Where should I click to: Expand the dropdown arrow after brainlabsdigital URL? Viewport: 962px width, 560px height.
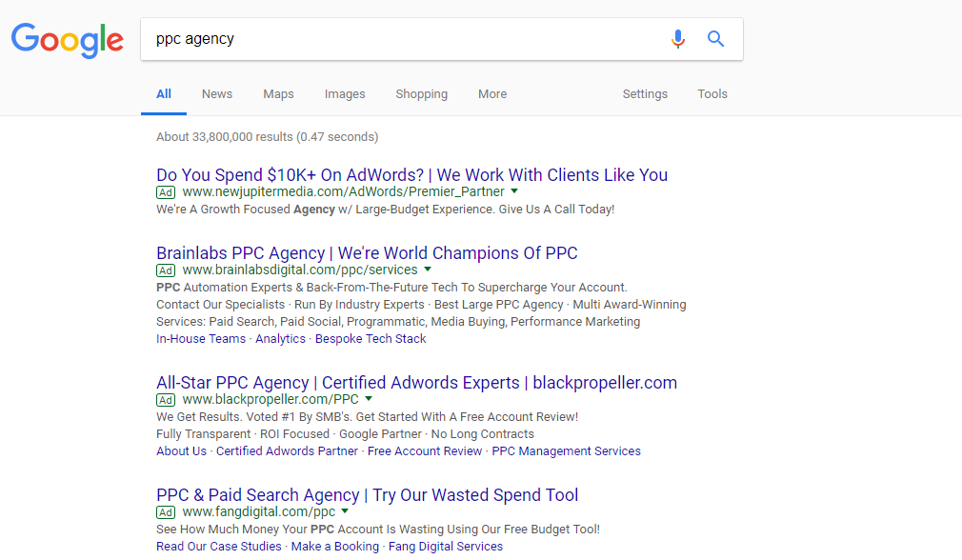point(428,270)
